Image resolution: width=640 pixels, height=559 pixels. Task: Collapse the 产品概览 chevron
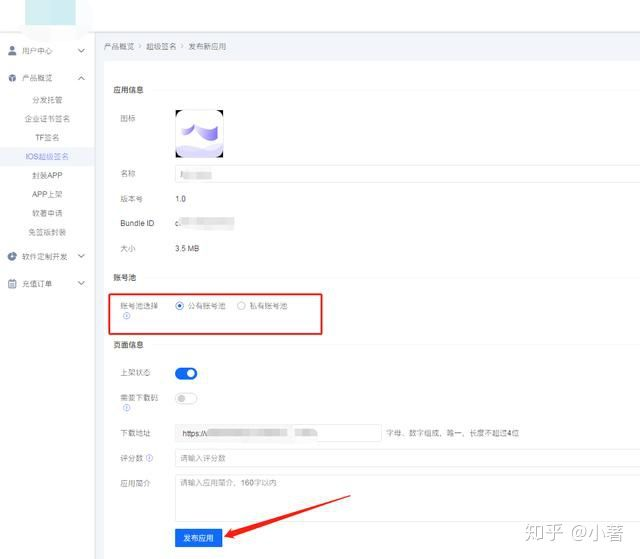coord(81,78)
